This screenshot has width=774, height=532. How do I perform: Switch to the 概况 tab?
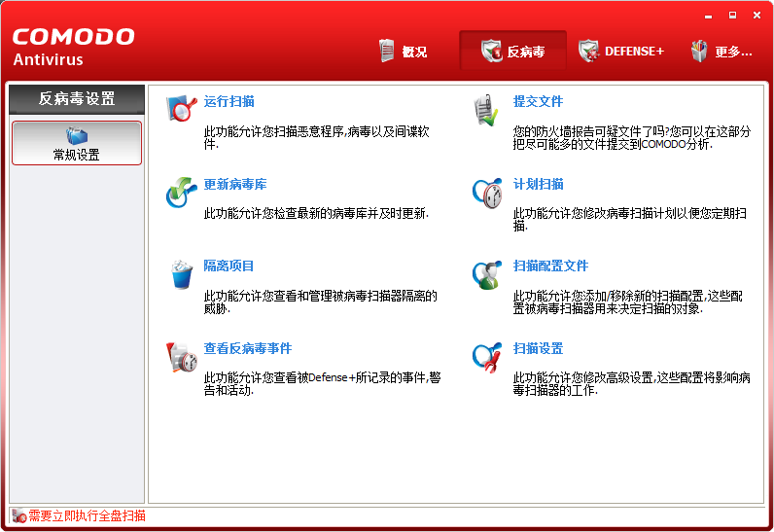point(403,51)
